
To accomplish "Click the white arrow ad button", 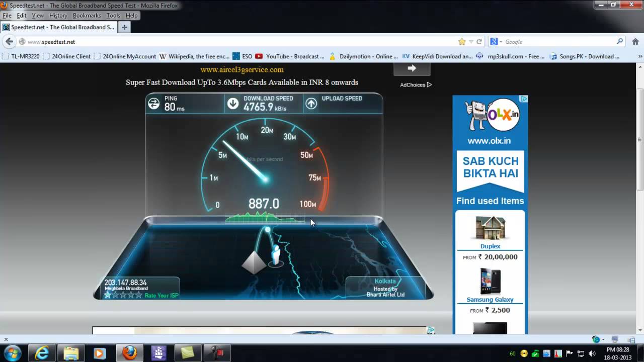I will [x=412, y=68].
